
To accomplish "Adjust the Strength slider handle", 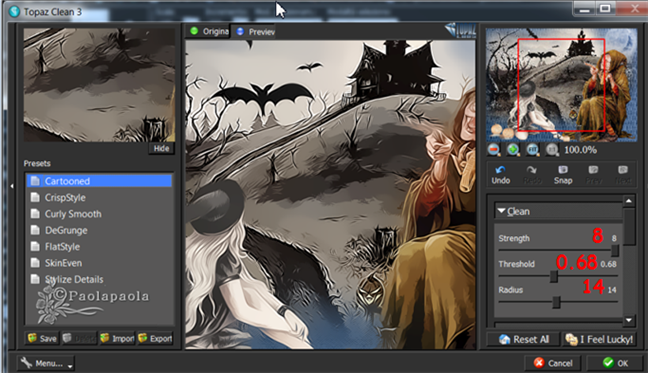I will [x=615, y=250].
